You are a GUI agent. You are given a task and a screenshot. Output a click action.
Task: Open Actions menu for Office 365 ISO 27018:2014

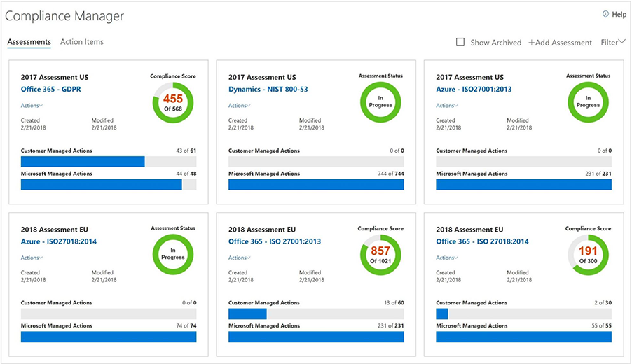pos(446,258)
